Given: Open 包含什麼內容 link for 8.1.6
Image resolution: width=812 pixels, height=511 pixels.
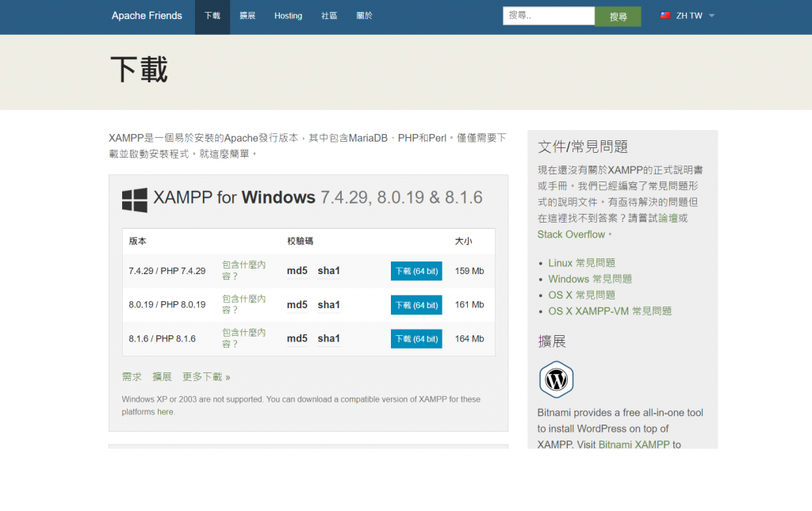Looking at the screenshot, I should coord(243,338).
